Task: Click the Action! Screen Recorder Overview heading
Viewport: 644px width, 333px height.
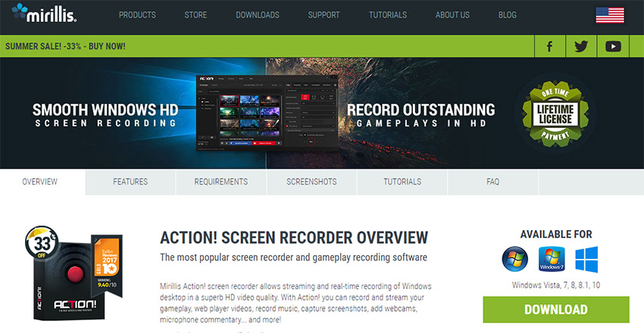Action: click(294, 238)
